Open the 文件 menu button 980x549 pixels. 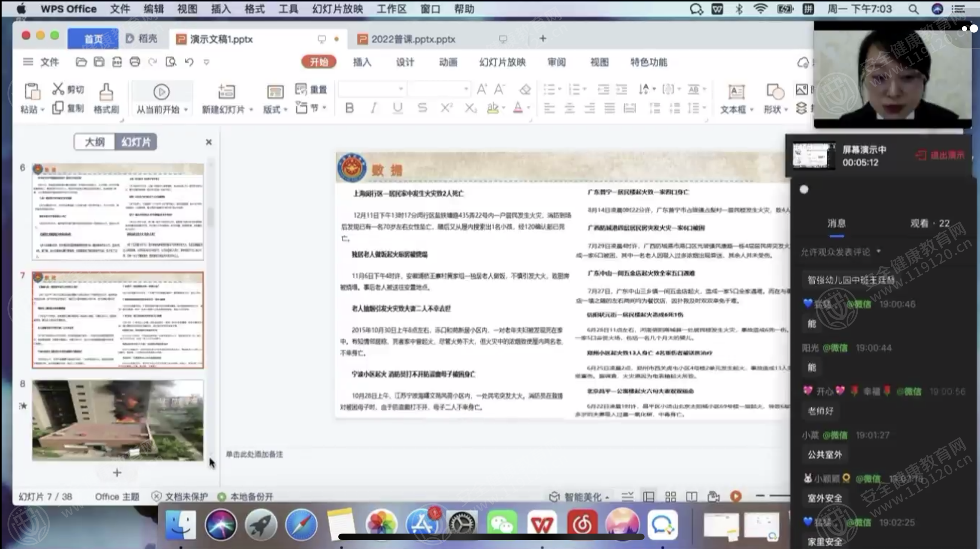coord(41,62)
